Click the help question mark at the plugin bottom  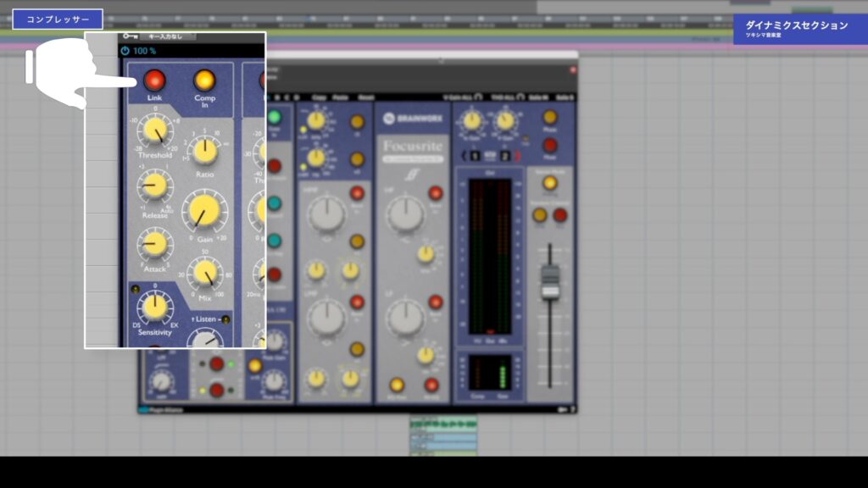coord(573,410)
